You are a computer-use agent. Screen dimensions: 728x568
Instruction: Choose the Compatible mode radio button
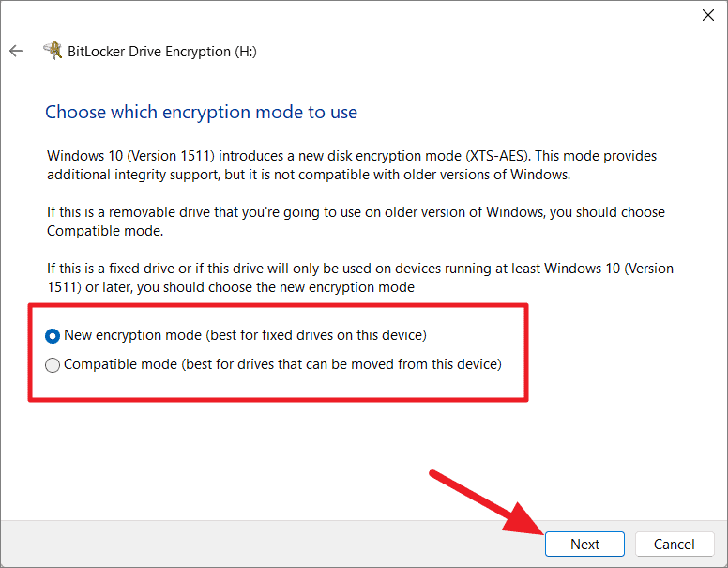pyautogui.click(x=53, y=365)
